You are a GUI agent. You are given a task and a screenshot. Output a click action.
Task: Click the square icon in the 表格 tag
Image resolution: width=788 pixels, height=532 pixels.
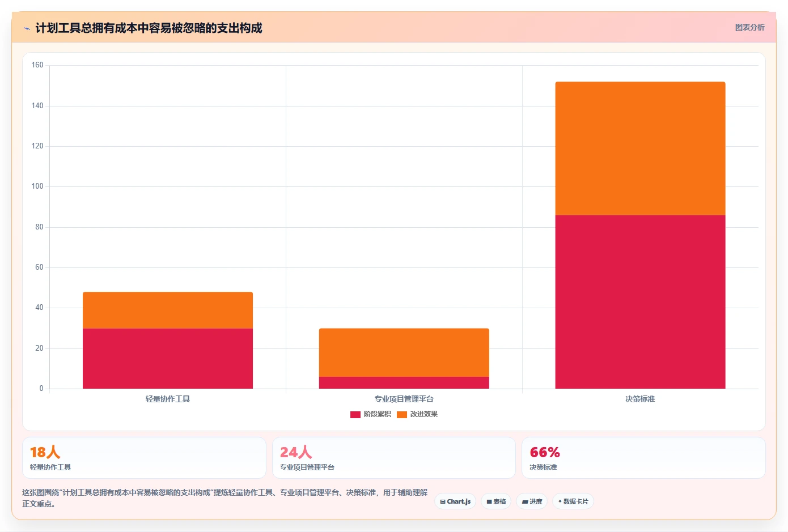point(489,502)
